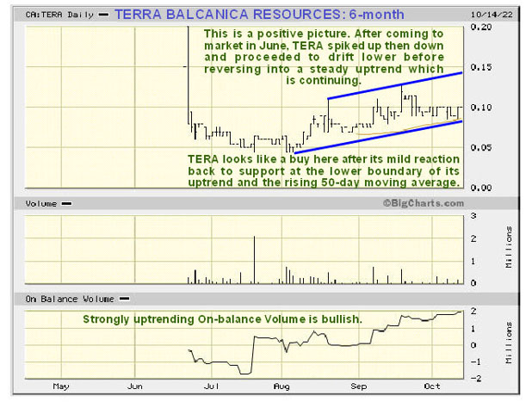
Task: Click the 'Sep' month label
Action: [x=359, y=386]
